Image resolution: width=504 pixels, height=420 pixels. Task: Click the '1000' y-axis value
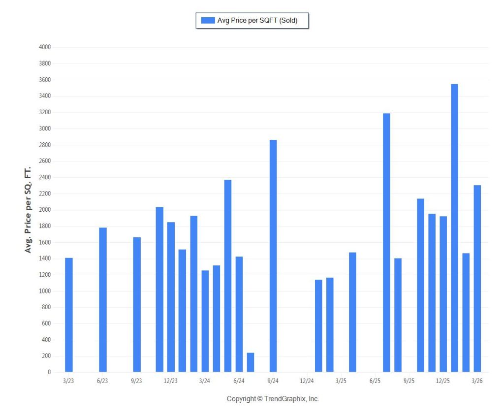click(45, 291)
